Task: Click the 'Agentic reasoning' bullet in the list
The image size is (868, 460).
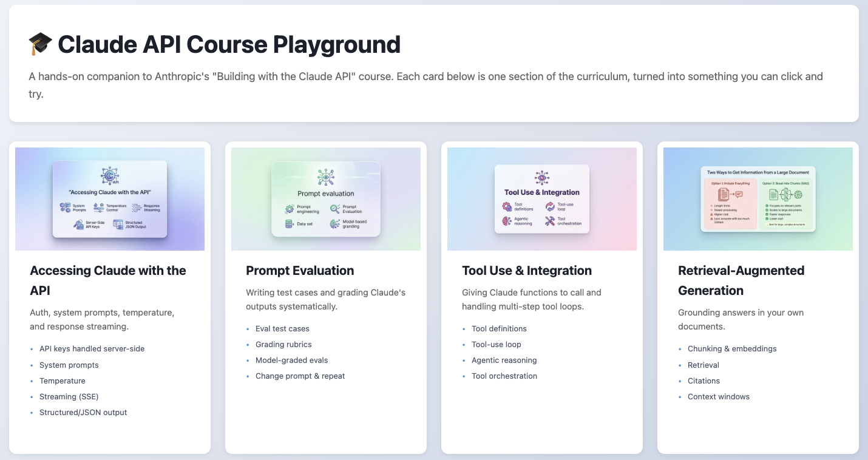Action: coord(504,360)
